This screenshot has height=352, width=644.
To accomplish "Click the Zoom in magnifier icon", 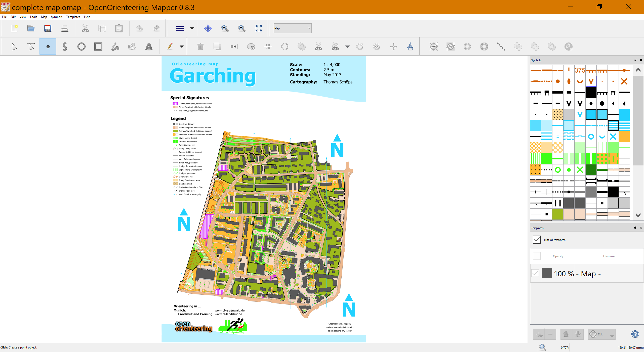I will click(x=225, y=28).
